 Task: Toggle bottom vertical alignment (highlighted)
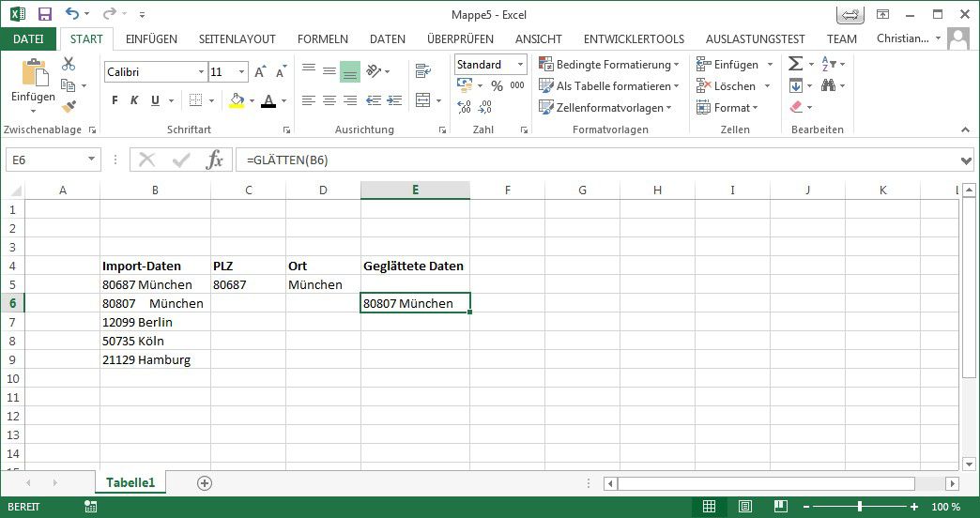tap(350, 71)
